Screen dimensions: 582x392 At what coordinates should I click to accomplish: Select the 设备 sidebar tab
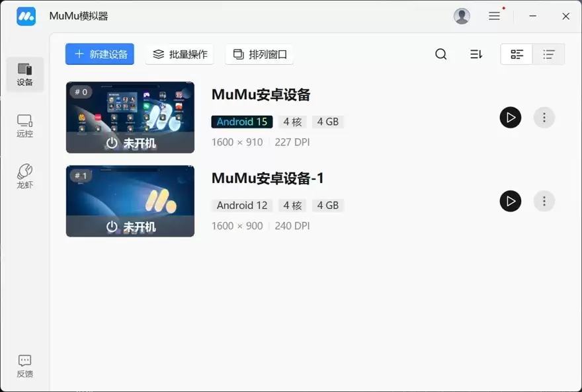click(25, 75)
